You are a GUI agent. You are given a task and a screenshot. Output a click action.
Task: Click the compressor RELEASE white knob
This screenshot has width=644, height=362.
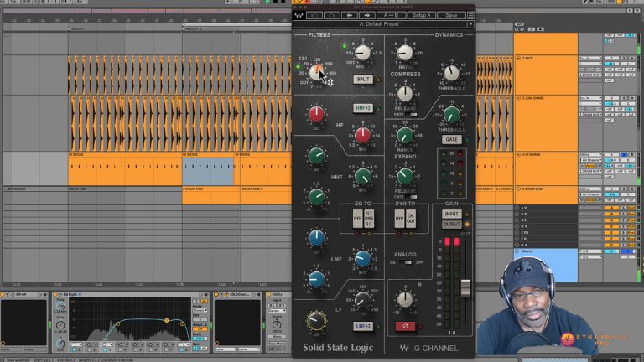405,94
